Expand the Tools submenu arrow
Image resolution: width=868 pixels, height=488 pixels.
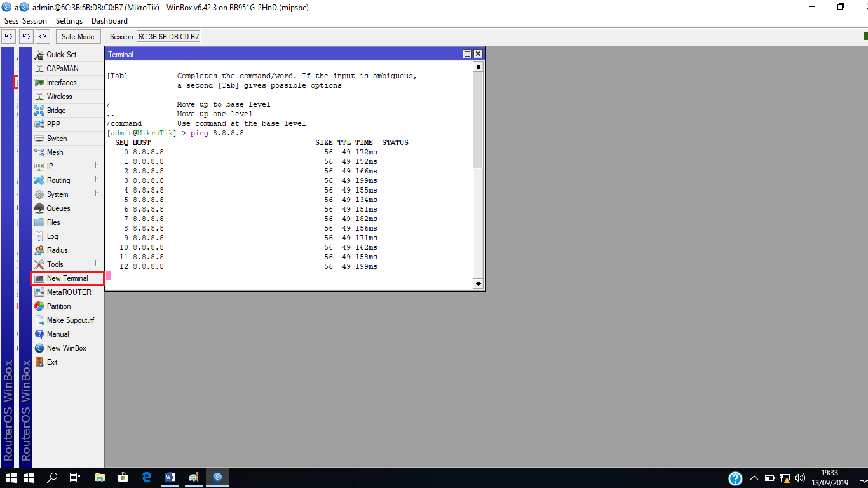pyautogui.click(x=97, y=263)
